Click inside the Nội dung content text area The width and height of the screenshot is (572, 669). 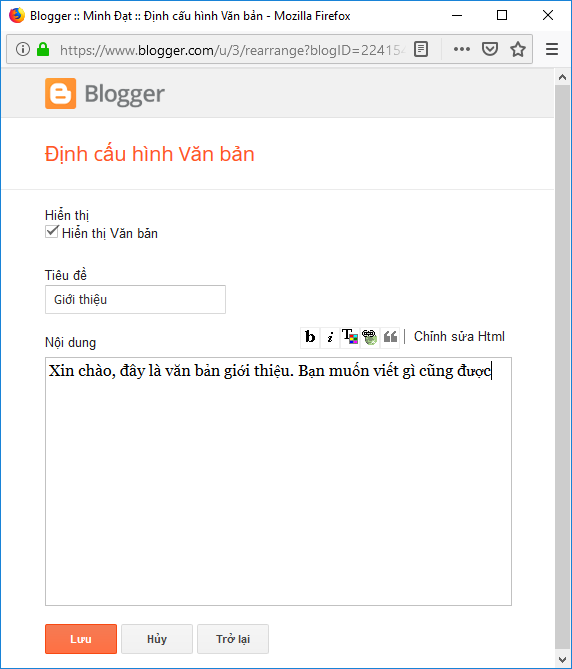tap(278, 481)
